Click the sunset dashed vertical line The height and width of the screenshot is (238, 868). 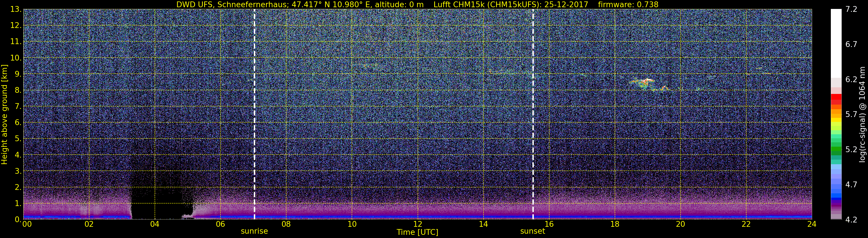[533, 114]
